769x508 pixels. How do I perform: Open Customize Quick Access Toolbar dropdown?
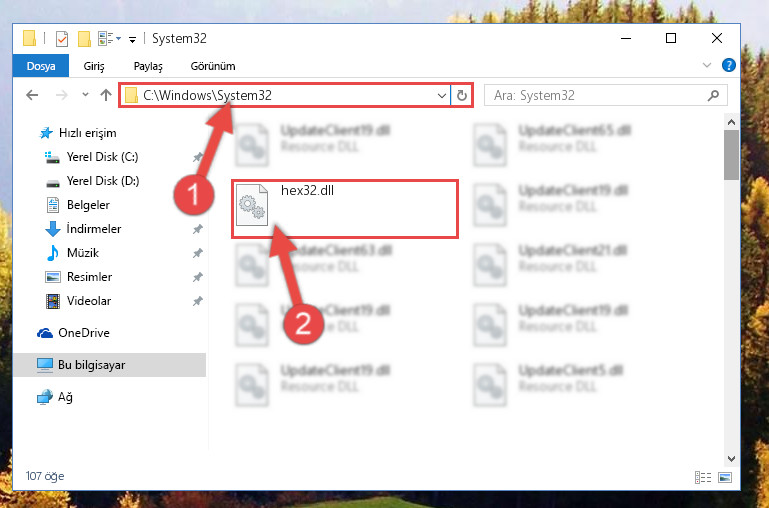132,39
